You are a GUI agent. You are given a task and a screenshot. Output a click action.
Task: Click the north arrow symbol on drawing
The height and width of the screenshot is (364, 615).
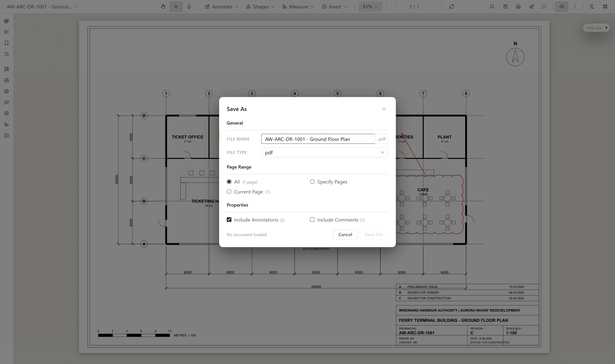[x=515, y=57]
